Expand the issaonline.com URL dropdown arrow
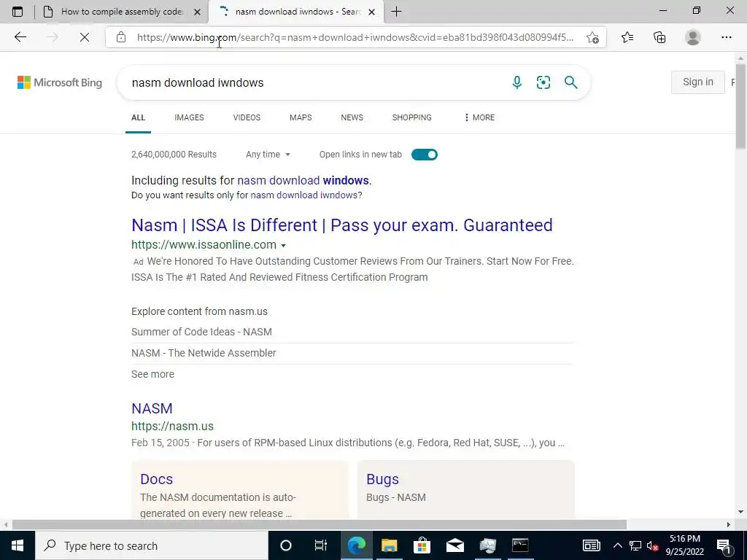The image size is (747, 560). (284, 245)
